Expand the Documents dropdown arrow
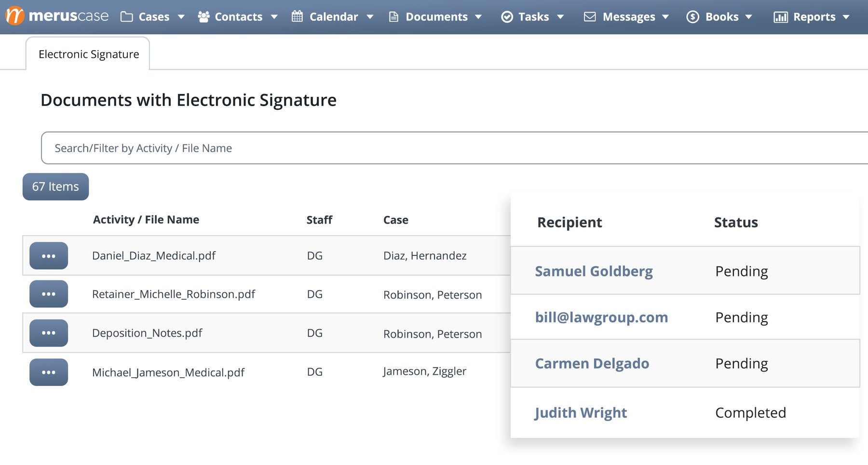The image size is (868, 465). pyautogui.click(x=478, y=17)
